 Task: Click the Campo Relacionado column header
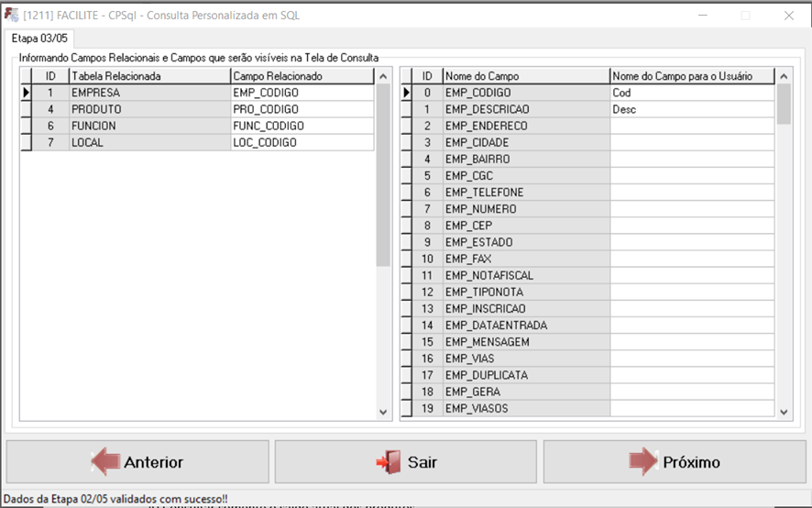(x=302, y=76)
